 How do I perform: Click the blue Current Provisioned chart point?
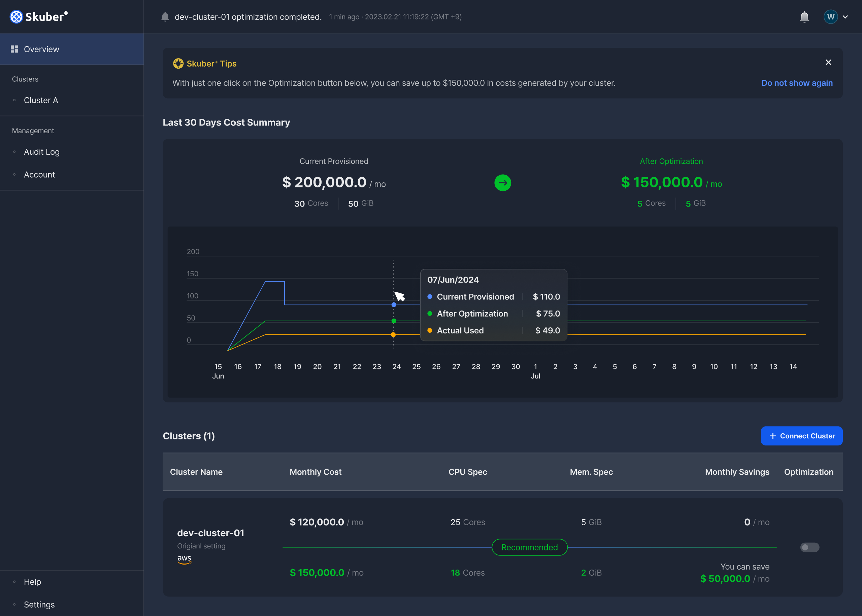[x=394, y=304]
